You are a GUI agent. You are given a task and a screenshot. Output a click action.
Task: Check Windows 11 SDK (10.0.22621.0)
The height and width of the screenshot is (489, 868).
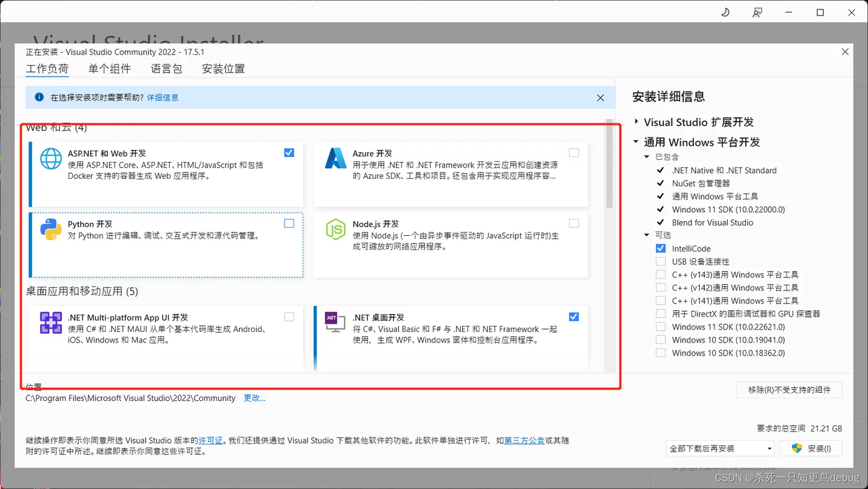[x=660, y=326]
